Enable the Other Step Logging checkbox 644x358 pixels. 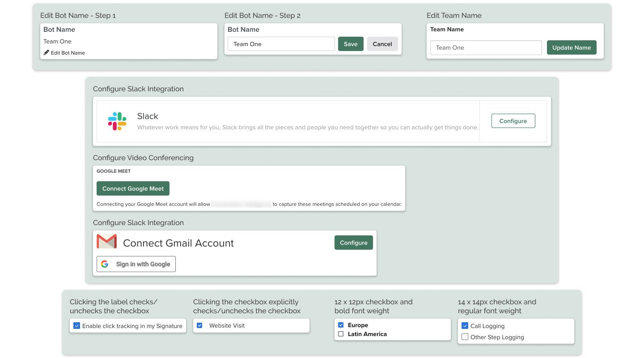point(465,337)
